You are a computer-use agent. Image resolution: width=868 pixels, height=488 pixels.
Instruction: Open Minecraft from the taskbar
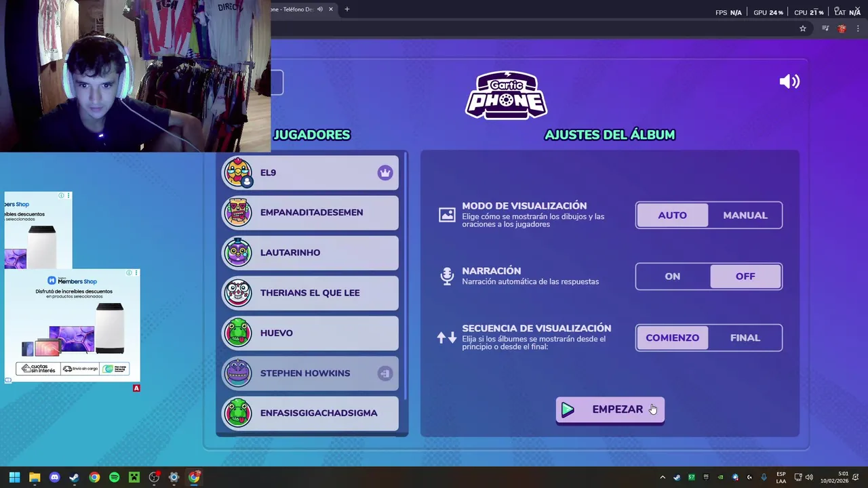coord(134,477)
